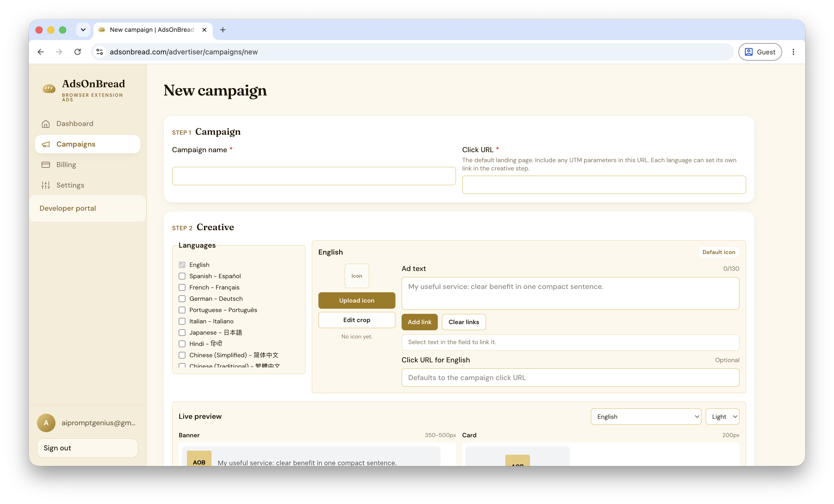
Task: Enable Spanish – Español language
Action: (182, 276)
